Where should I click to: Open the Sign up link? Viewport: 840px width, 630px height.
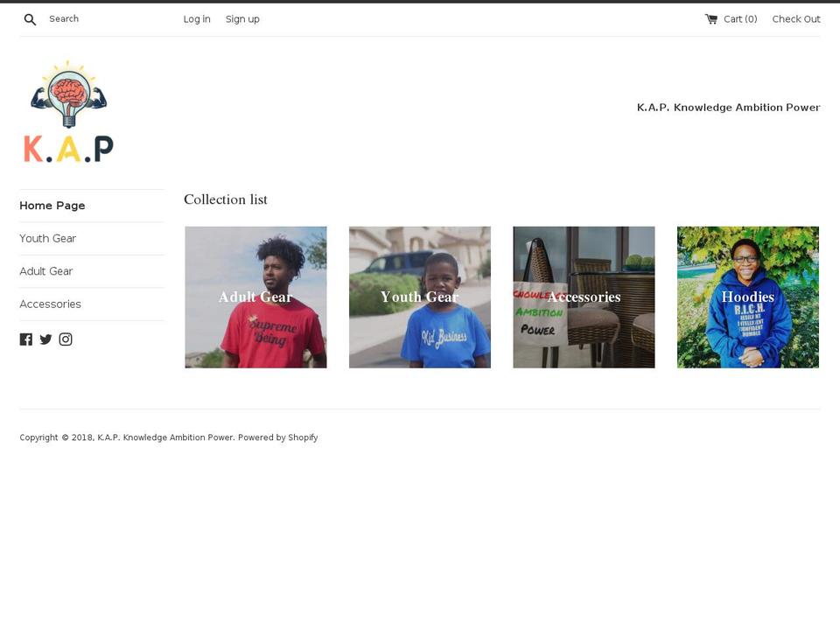point(242,19)
